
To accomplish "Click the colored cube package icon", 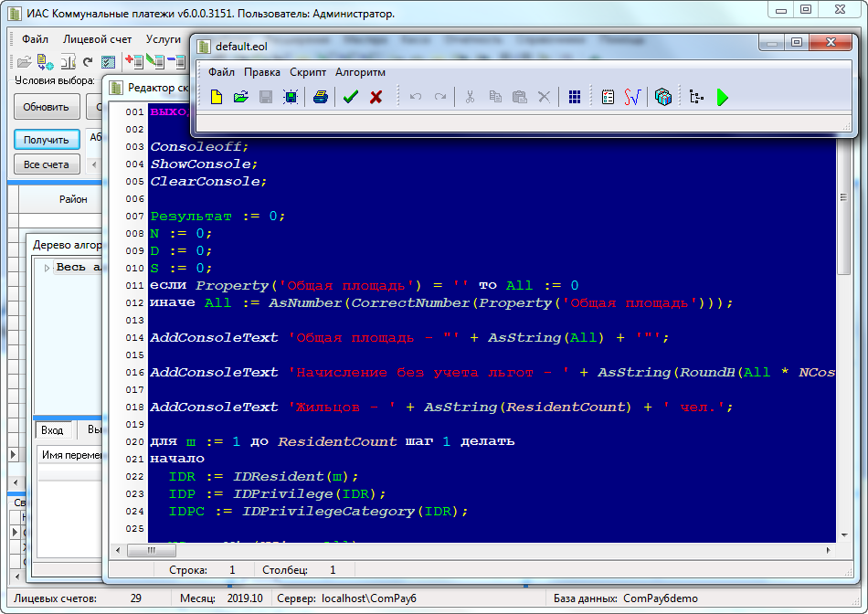I will pos(663,97).
